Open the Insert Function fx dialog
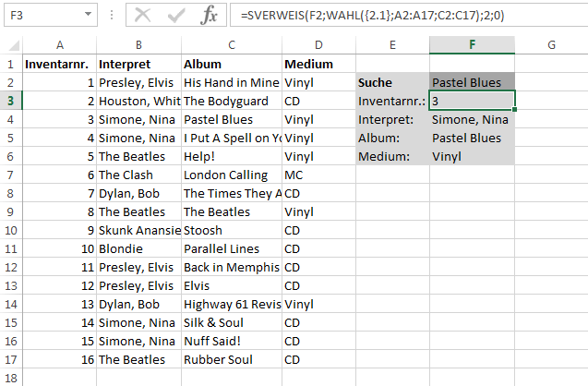 (209, 16)
